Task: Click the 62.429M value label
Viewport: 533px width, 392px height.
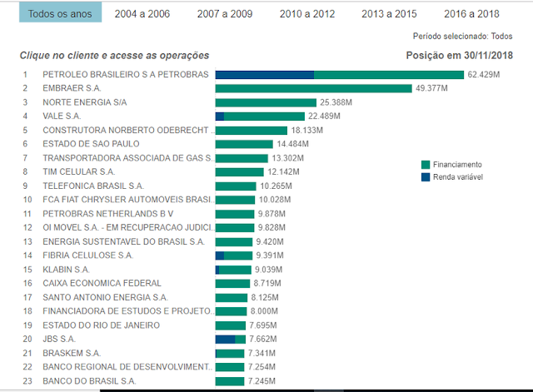Action: (x=484, y=75)
